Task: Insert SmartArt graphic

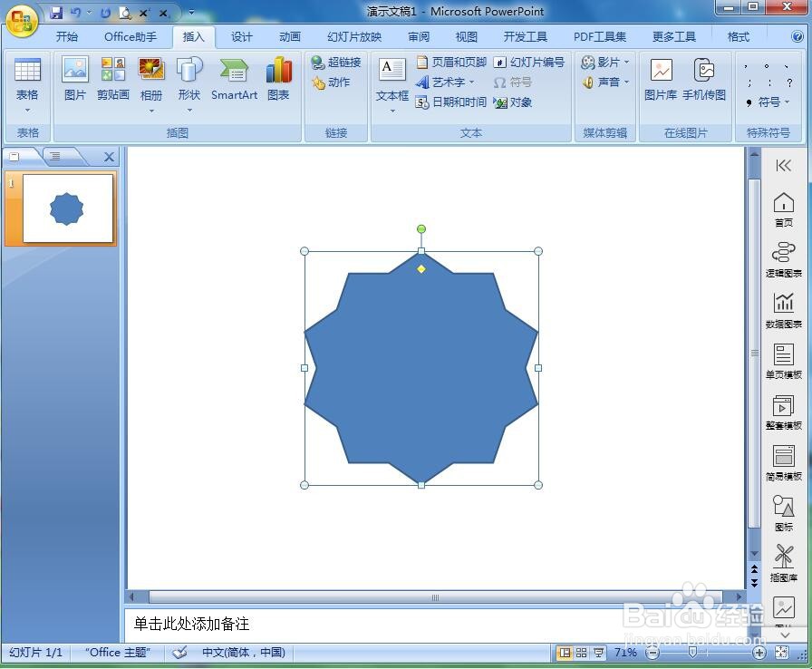Action: 234,79
